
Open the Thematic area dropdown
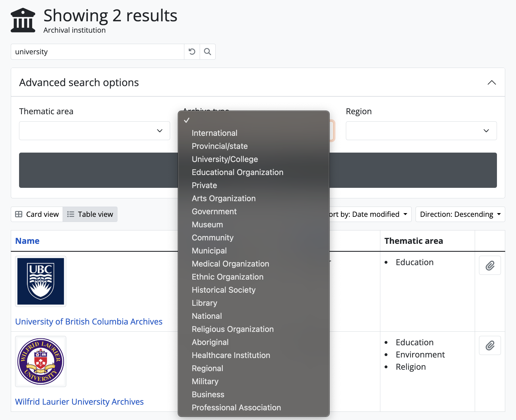tap(94, 131)
